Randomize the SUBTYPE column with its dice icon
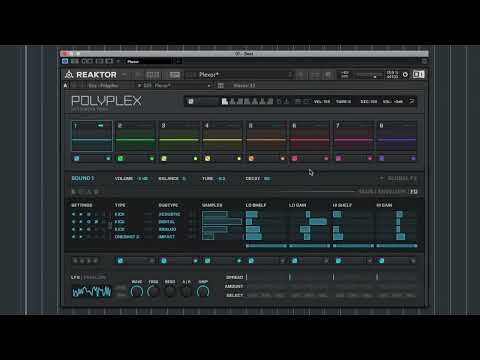Screen dimensions: 480x360 (x=164, y=261)
